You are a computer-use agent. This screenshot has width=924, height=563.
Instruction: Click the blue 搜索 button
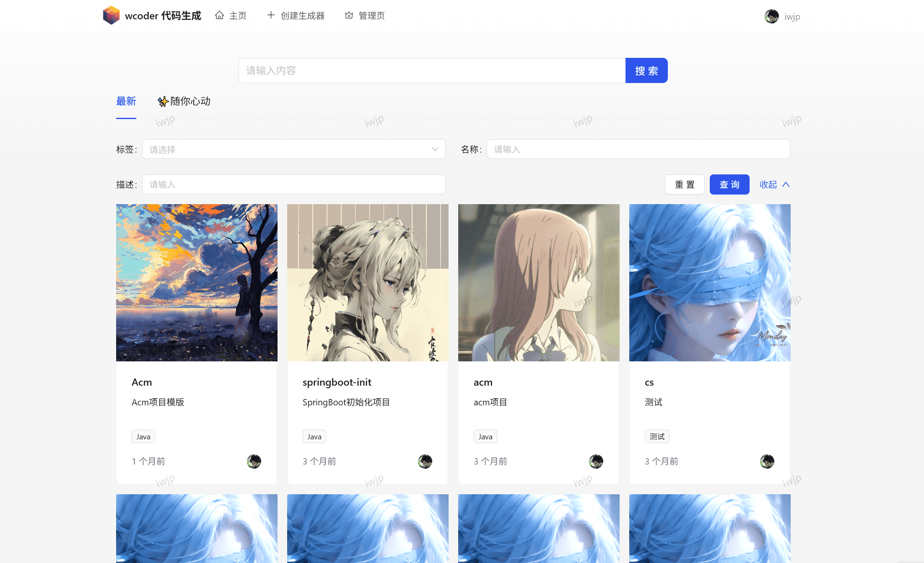(646, 70)
